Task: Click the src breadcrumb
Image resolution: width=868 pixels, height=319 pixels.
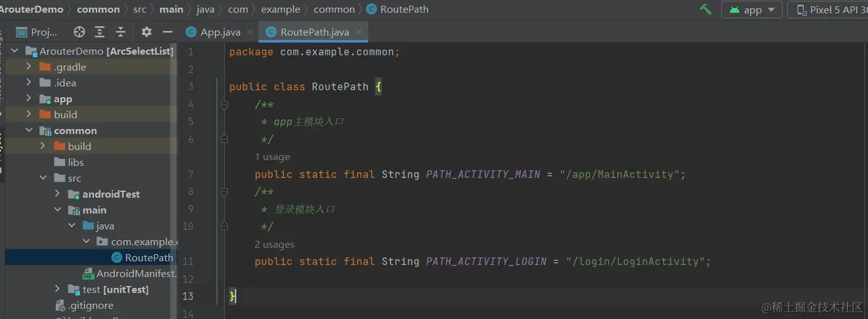Action: [140, 10]
